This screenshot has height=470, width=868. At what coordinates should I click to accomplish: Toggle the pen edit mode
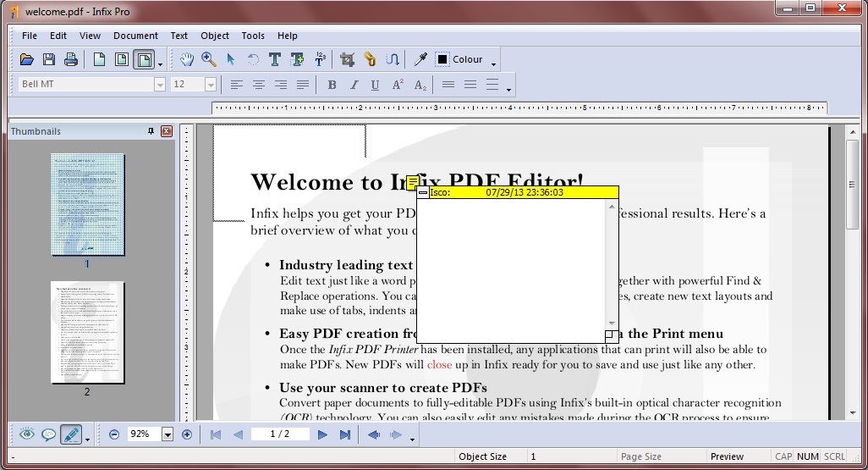pos(71,434)
